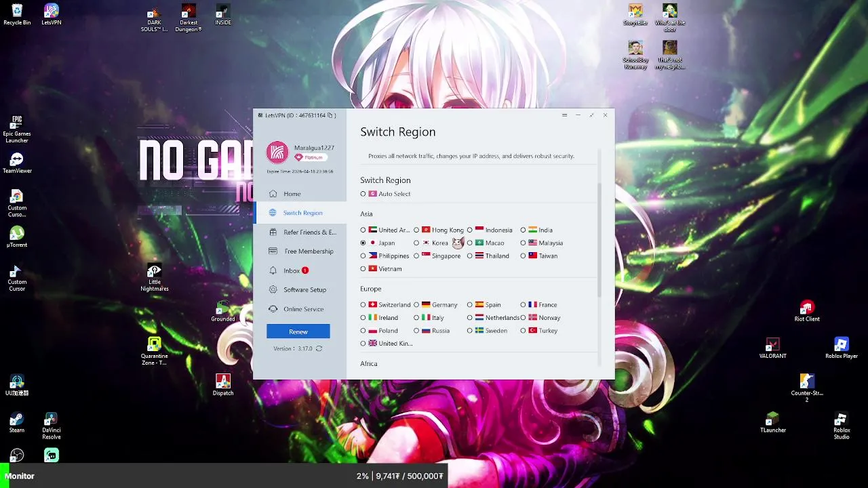The height and width of the screenshot is (488, 868).
Task: Select Philippines region
Action: pyautogui.click(x=384, y=256)
